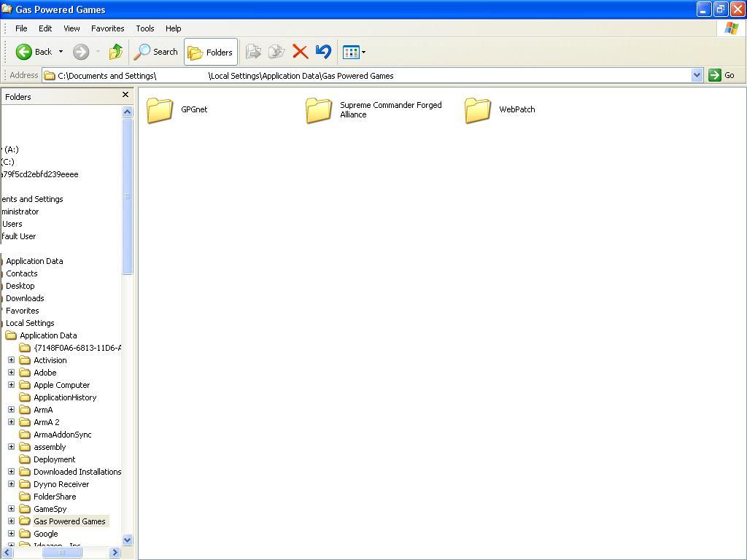Screen dimensions: 747x560
Task: Click the Adobe folder icon in tree
Action: point(25,373)
